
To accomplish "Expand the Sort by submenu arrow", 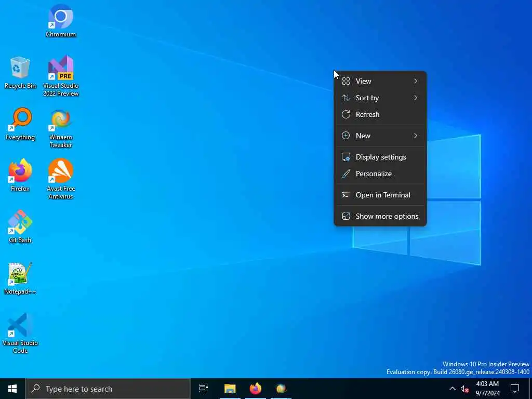I will coord(416,98).
